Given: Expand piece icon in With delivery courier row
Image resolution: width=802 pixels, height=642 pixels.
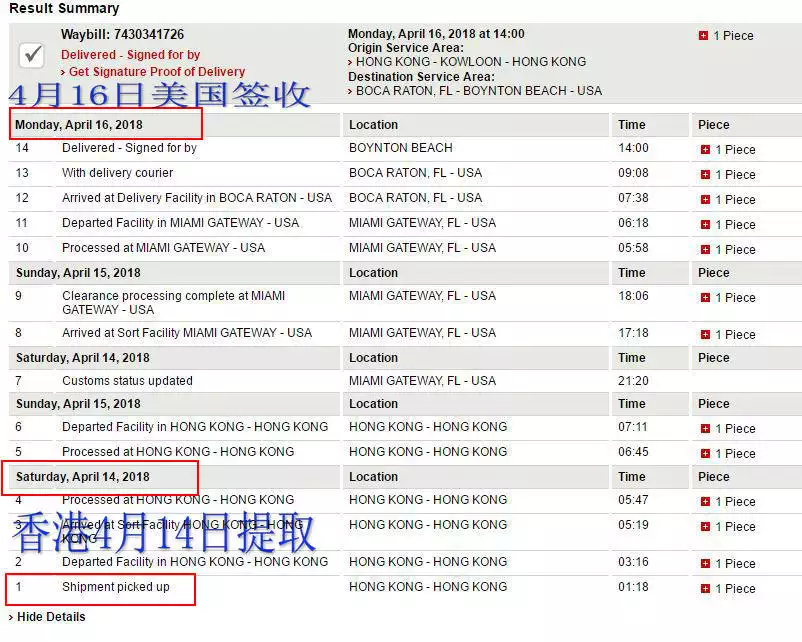Looking at the screenshot, I should 705,174.
